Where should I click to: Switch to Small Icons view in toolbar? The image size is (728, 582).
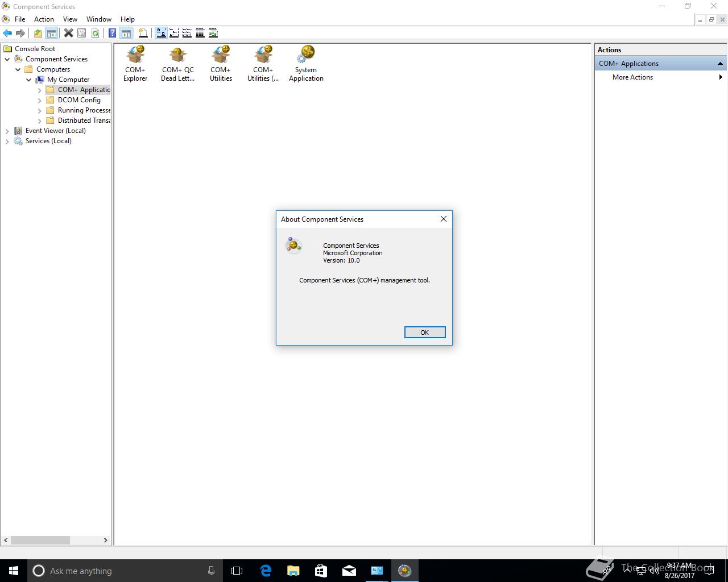(x=174, y=33)
